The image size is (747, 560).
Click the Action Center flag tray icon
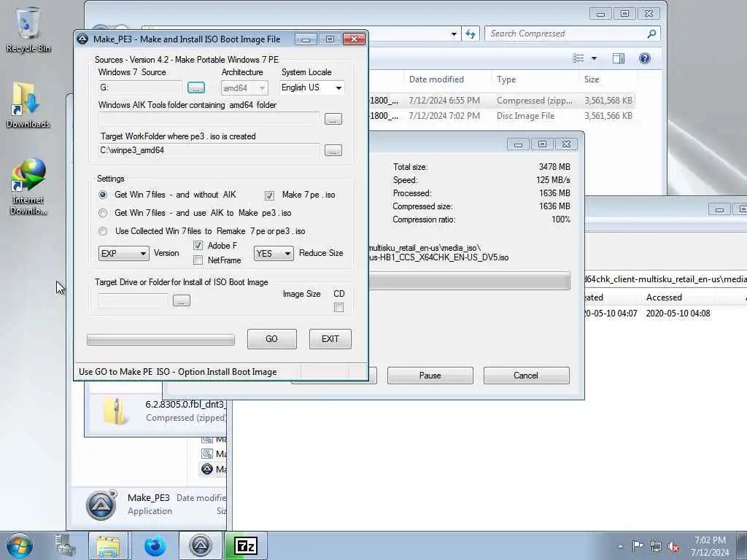click(x=638, y=546)
